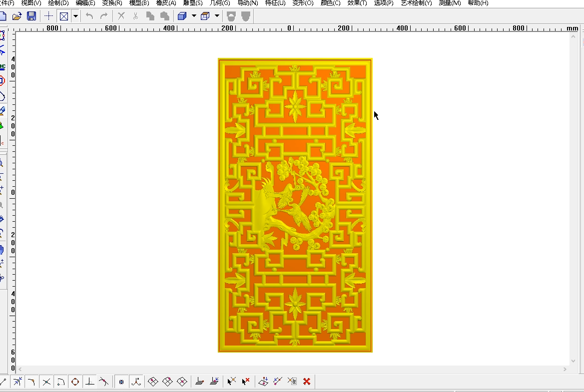Toggle the intersection point snap button
584x392 pixels.
click(x=46, y=382)
